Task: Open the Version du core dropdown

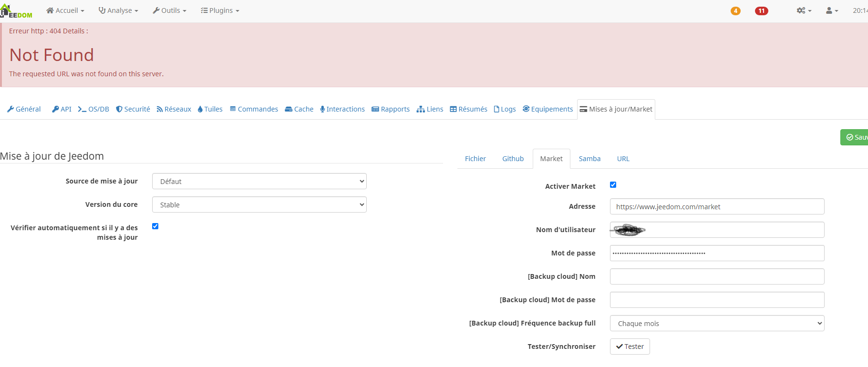Action: click(x=259, y=204)
